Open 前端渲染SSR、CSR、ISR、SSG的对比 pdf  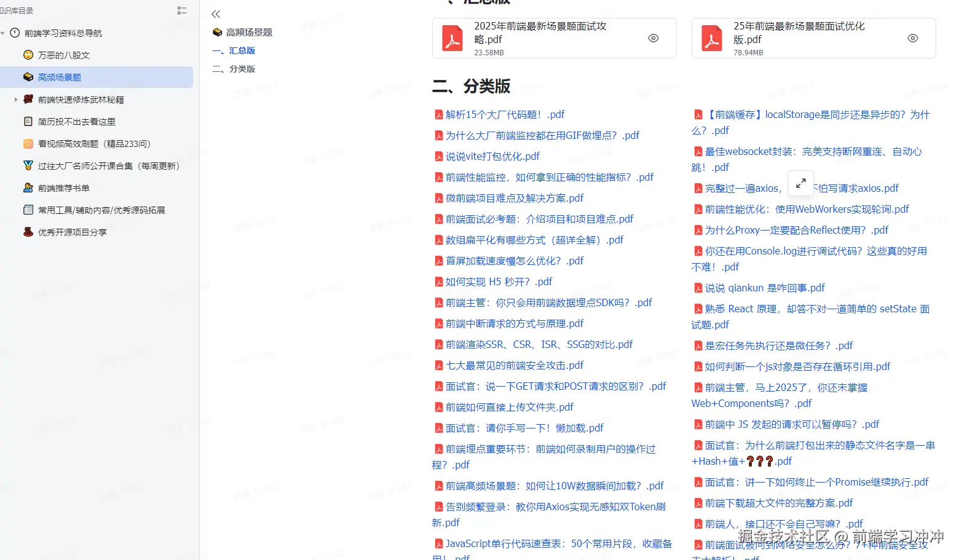(539, 344)
